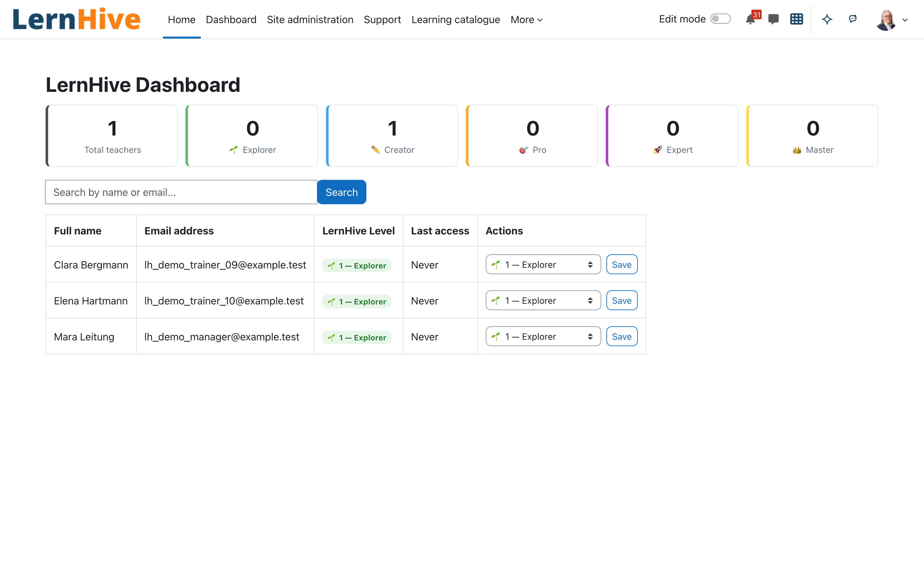Save level for Elena Hartmann

(x=621, y=301)
